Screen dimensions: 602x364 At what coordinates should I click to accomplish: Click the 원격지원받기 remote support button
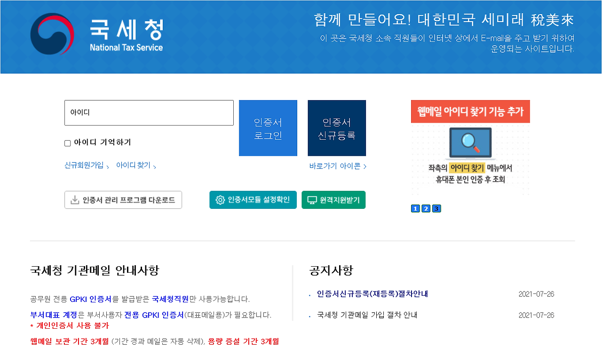(x=333, y=199)
